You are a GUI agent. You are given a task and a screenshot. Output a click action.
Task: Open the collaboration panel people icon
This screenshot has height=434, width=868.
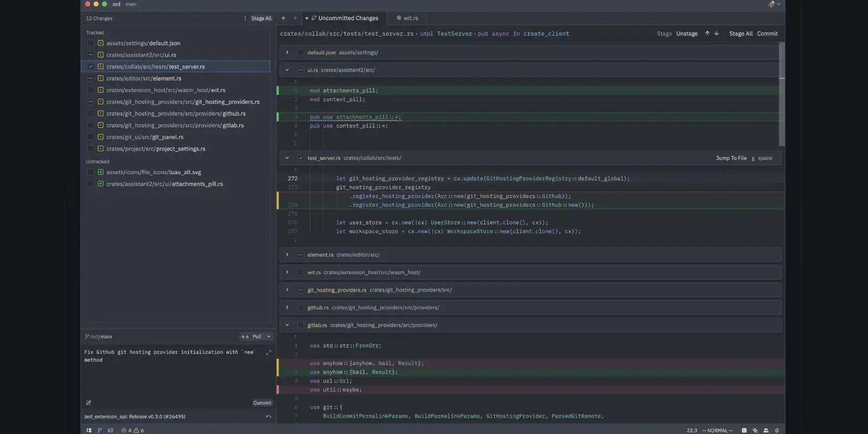point(766,430)
